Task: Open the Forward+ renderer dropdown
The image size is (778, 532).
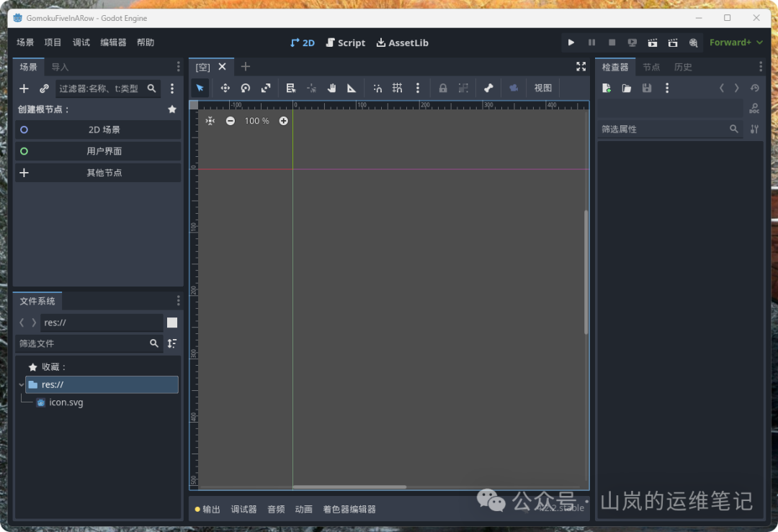Action: click(735, 42)
